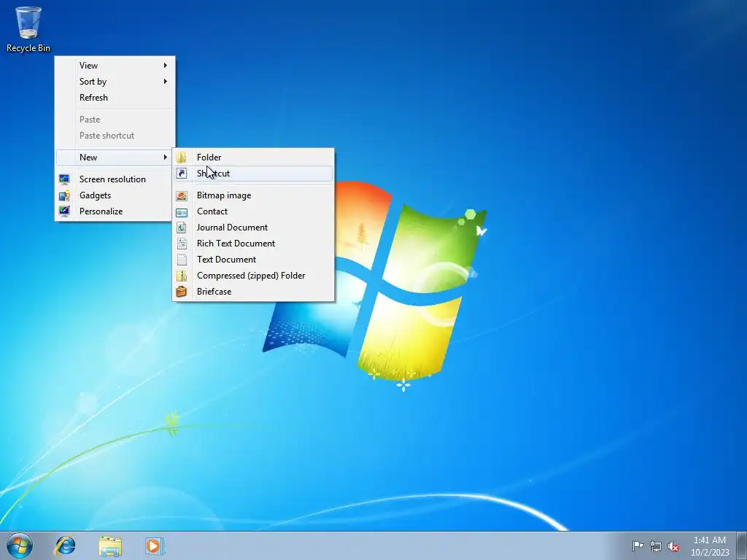Create a new Briefcase
747x560 pixels.
(253, 292)
